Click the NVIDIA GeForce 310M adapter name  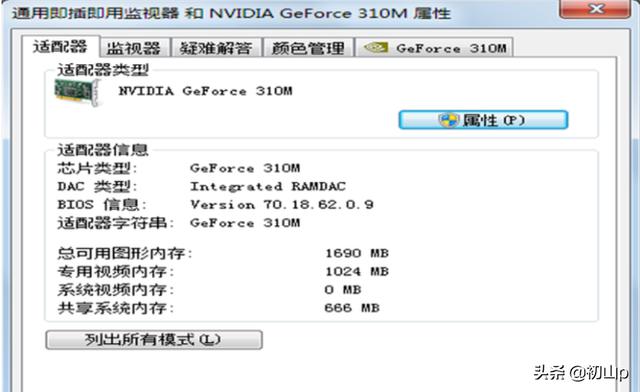[x=205, y=91]
